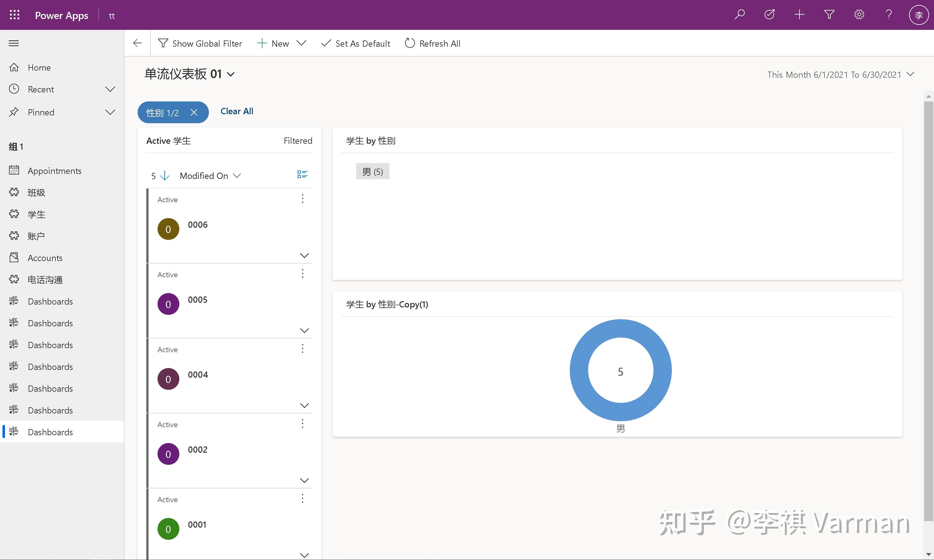Click the Refresh All button
This screenshot has height=560, width=934.
point(433,43)
